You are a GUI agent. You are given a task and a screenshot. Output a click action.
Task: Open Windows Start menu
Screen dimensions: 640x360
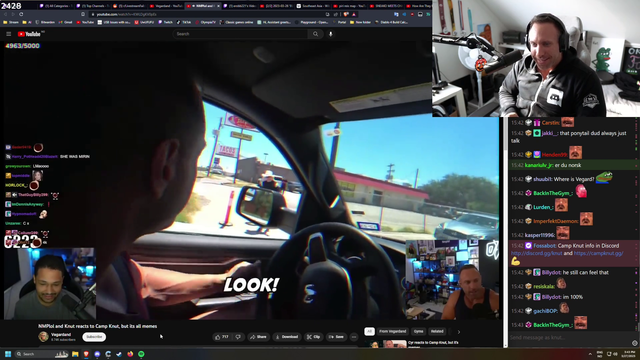point(8,354)
